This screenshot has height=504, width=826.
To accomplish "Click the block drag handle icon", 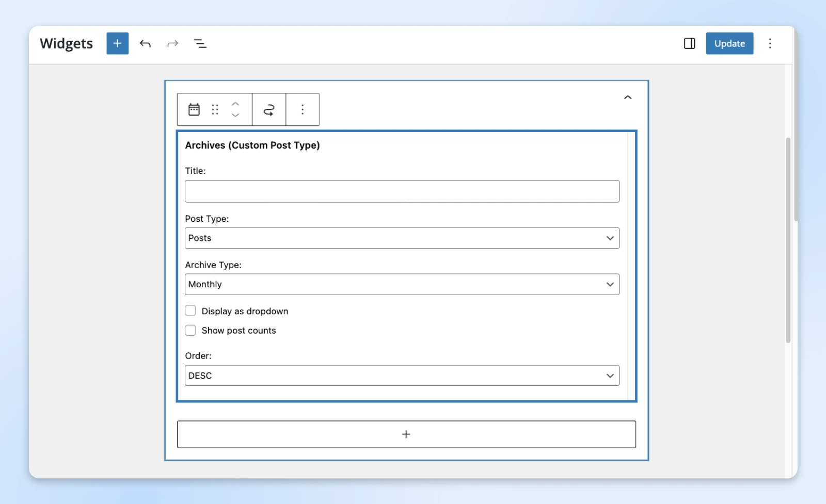I will pyautogui.click(x=215, y=109).
